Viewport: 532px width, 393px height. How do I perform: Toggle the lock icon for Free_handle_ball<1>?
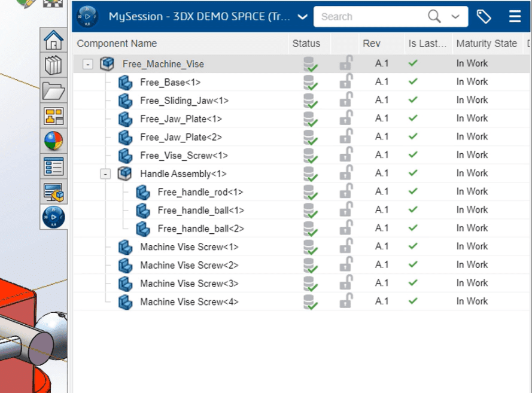346,209
